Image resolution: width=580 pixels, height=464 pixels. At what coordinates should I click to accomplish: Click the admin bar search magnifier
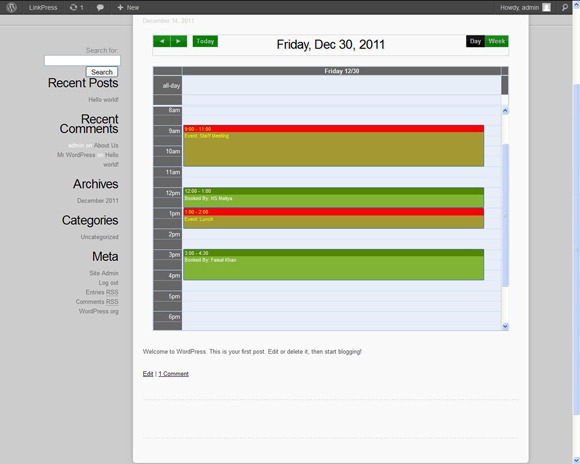564,7
